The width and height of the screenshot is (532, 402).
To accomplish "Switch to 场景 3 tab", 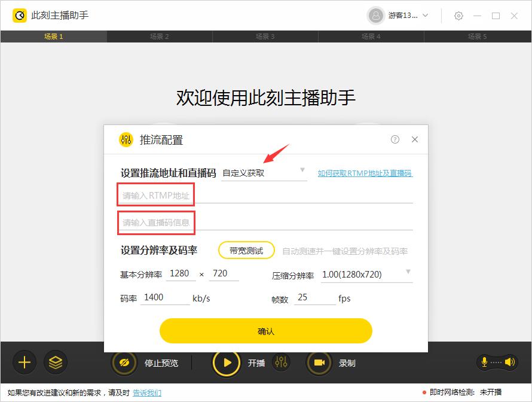I will 265,36.
